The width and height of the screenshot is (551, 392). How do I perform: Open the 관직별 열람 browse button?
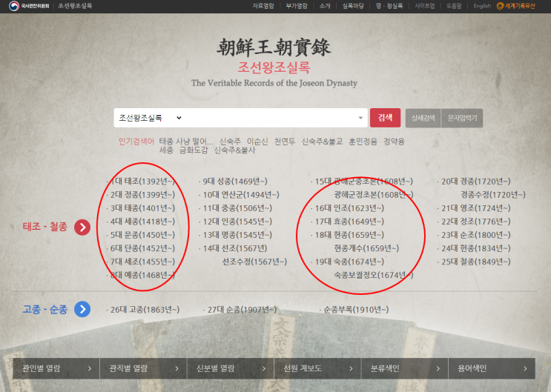143,368
